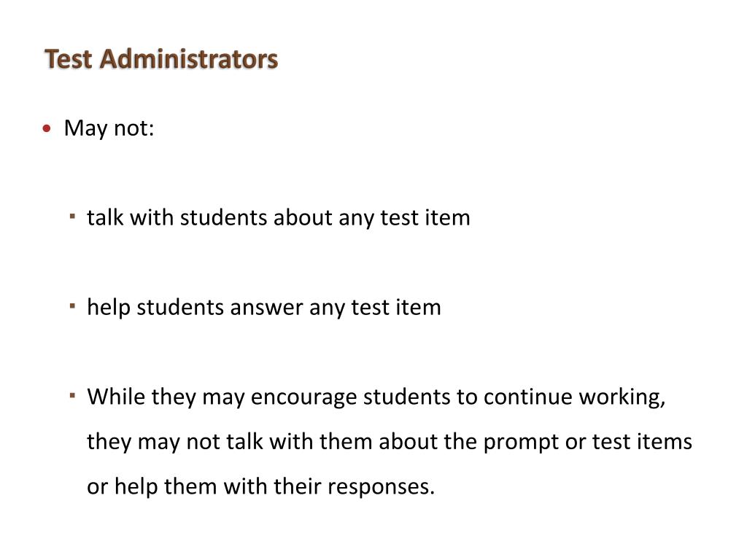
Task: Click the line or help them with their responses
Action: point(260,486)
